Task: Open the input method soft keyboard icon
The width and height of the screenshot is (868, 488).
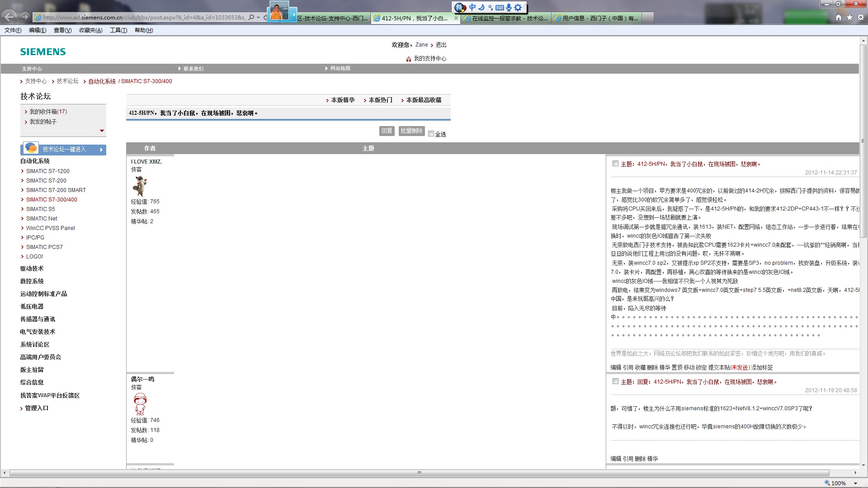Action: (x=500, y=7)
